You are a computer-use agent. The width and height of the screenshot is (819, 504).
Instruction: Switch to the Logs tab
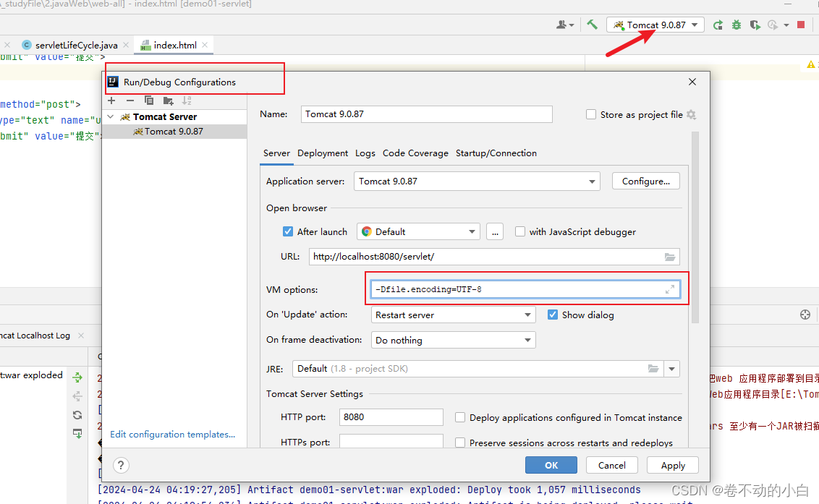coord(365,153)
